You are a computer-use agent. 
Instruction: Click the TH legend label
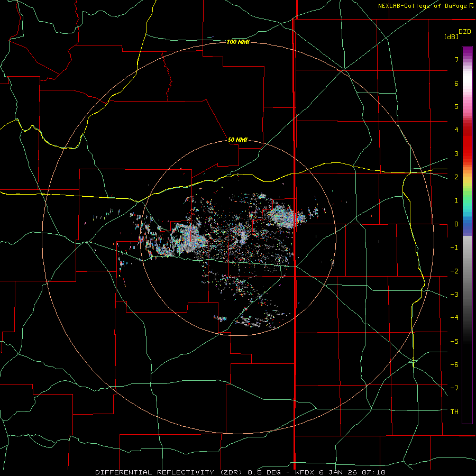(x=454, y=412)
